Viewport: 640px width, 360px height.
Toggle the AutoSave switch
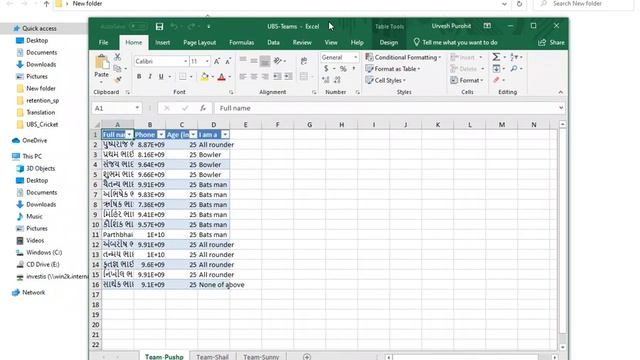tap(138, 27)
